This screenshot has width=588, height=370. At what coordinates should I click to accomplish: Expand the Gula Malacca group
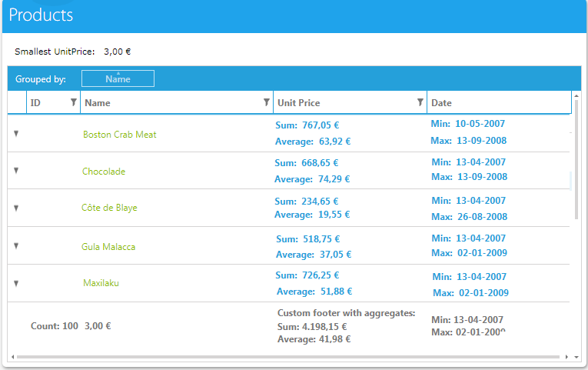[16, 246]
